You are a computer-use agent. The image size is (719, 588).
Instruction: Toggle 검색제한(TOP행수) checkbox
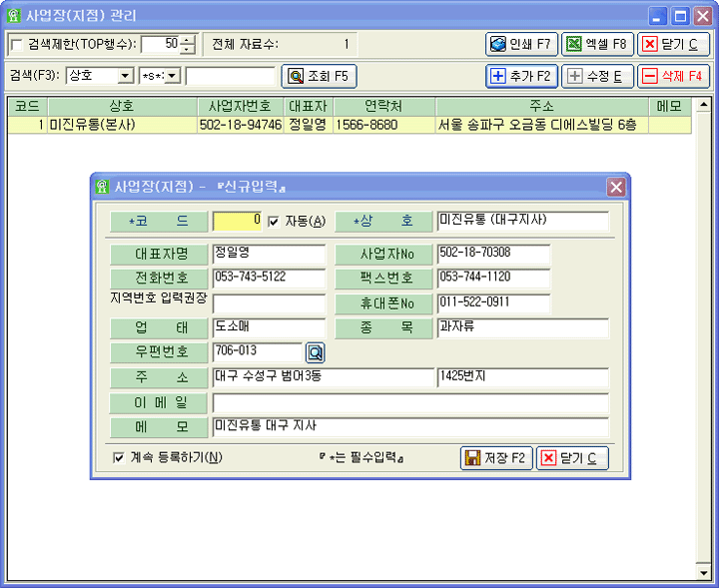click(x=17, y=45)
